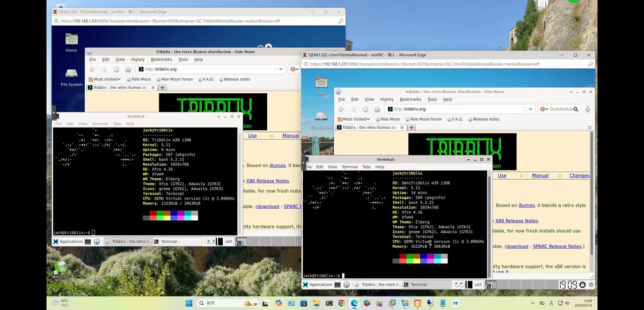Click terminal launcher icon in OmniTribblixMinimal Xfce panel
This screenshot has height=310, width=644.
pos(338,285)
